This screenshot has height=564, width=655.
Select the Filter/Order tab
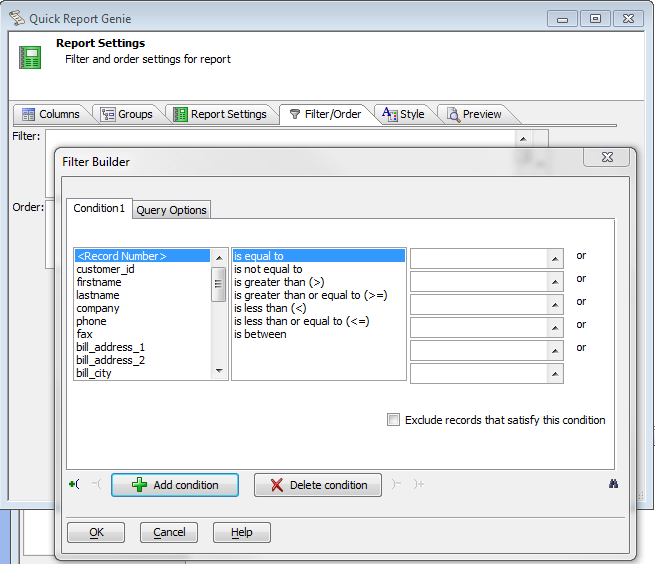pos(325,114)
